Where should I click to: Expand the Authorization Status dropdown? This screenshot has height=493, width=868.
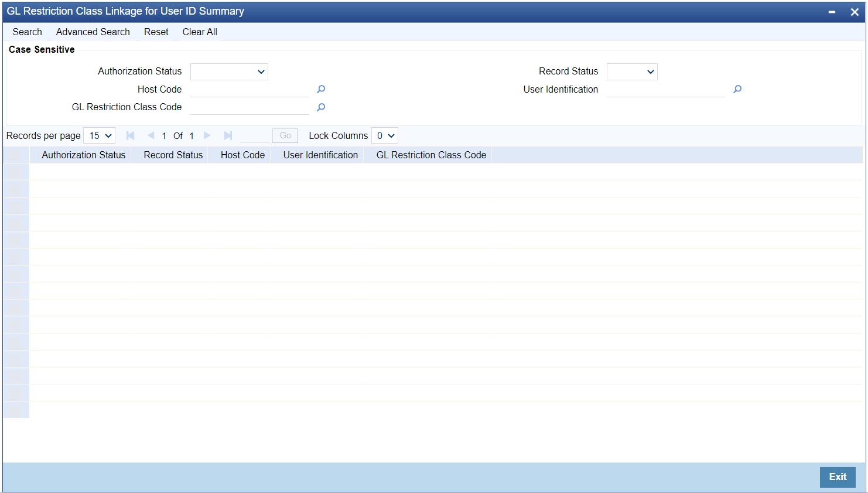[229, 72]
